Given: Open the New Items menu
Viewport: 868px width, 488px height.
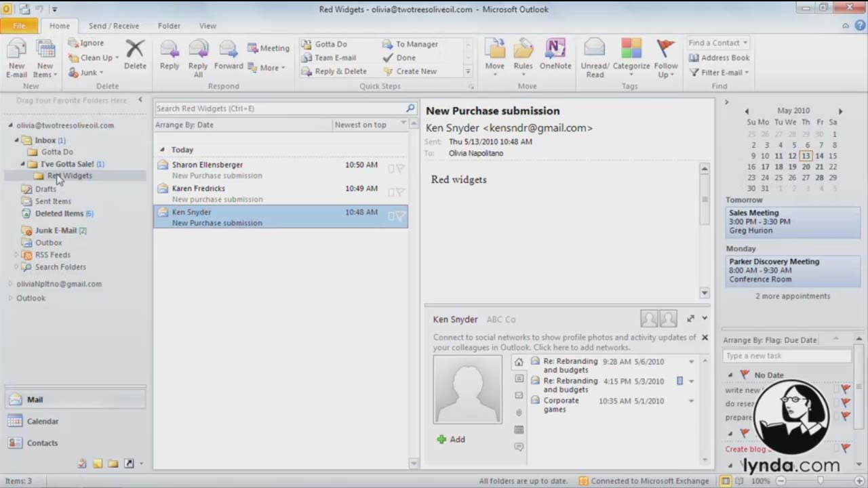Looking at the screenshot, I should 45,57.
